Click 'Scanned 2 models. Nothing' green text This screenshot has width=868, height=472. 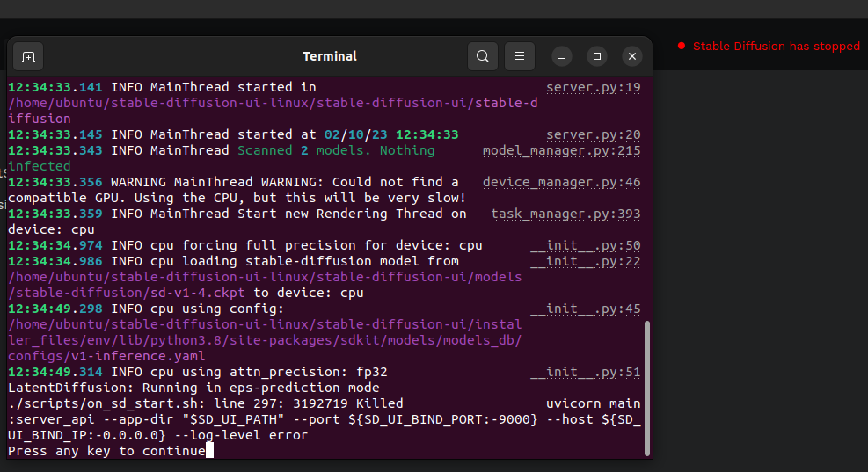click(336, 150)
